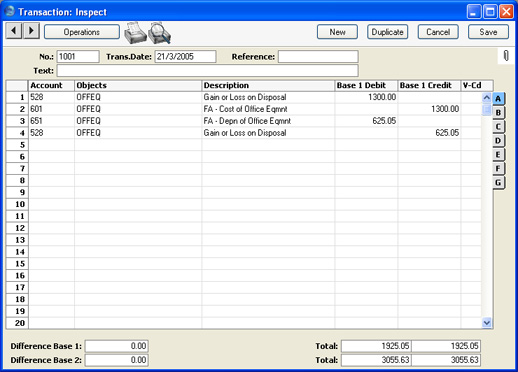Select row number 1 header
518x372 pixels.
(x=17, y=97)
